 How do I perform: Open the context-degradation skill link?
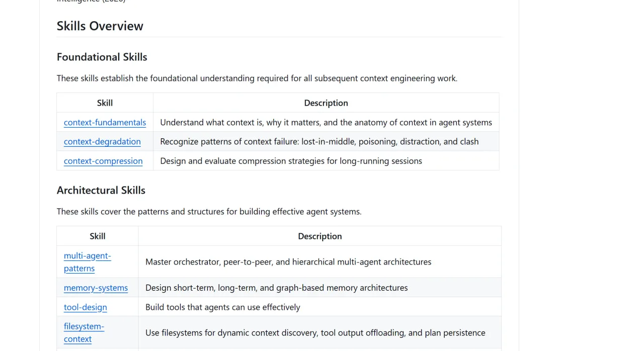click(x=102, y=141)
